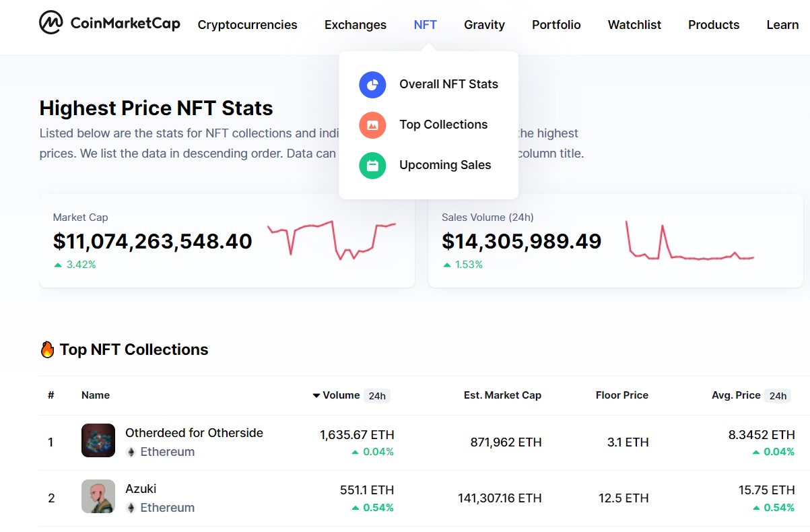Click the CoinMarketCap logo
The image size is (810, 532).
tap(110, 24)
